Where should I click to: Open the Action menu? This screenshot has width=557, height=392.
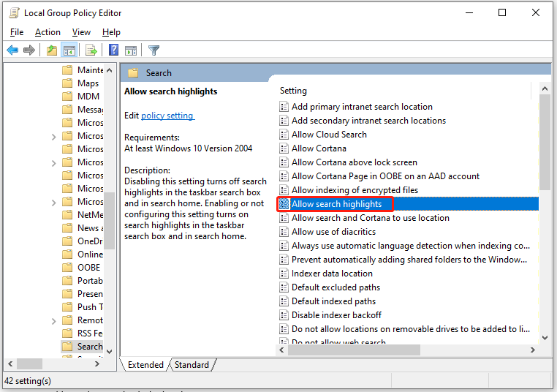coord(48,32)
